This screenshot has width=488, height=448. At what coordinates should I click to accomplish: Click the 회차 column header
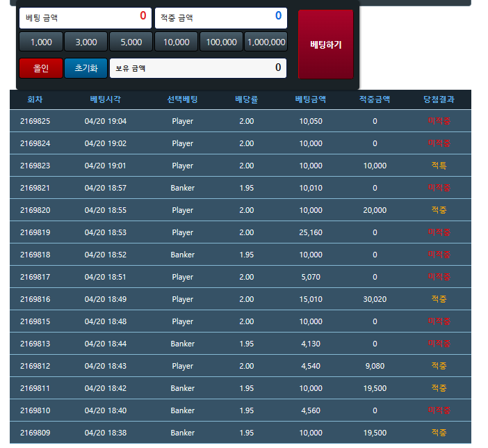coord(35,99)
